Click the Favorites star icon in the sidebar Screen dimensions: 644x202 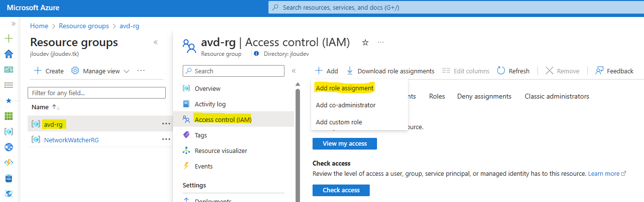coord(8,101)
